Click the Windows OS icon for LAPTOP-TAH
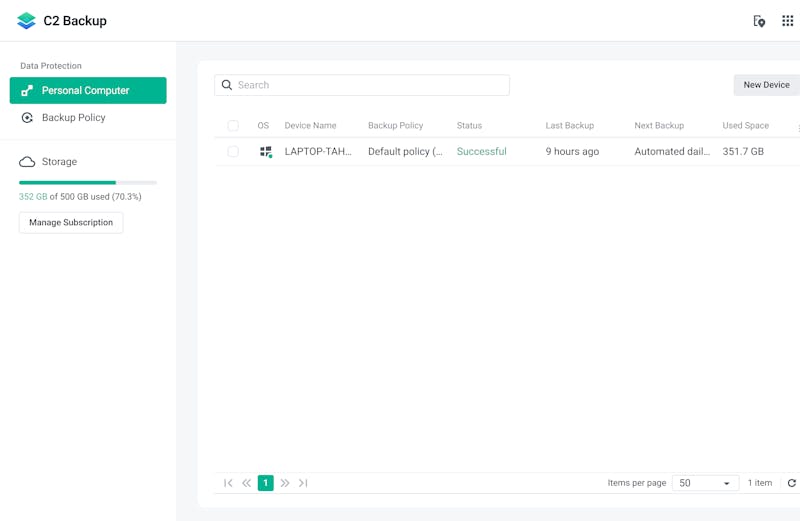This screenshot has height=521, width=800. click(x=266, y=152)
